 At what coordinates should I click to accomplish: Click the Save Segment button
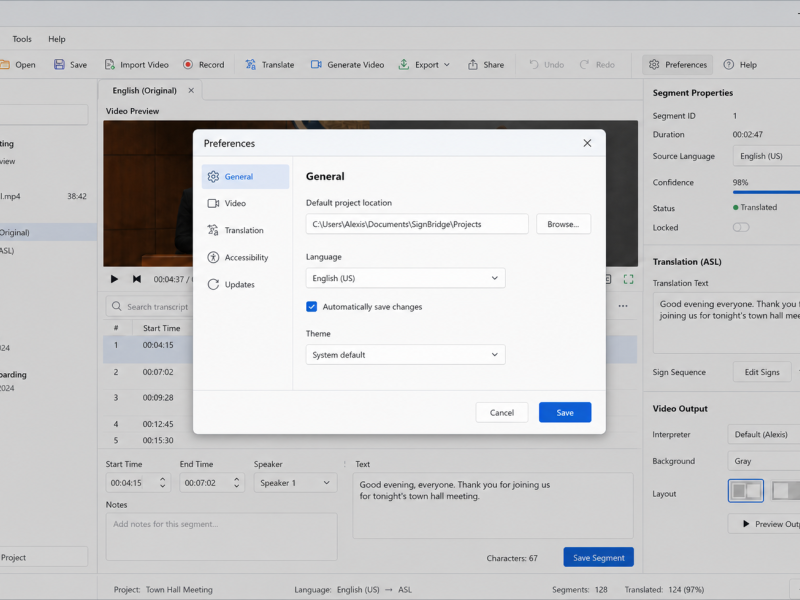pos(598,557)
